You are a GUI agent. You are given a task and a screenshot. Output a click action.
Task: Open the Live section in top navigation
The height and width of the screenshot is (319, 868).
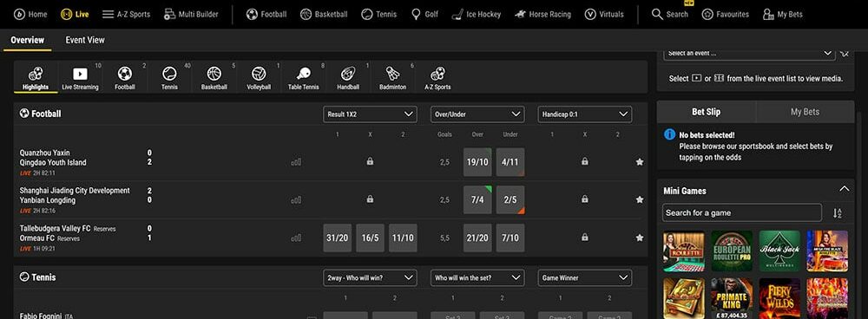[75, 15]
